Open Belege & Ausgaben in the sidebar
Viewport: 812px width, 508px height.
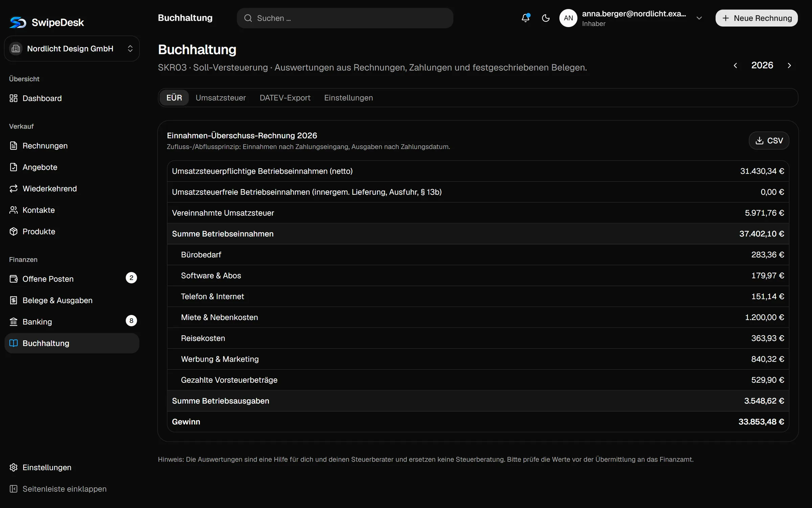click(x=72, y=300)
